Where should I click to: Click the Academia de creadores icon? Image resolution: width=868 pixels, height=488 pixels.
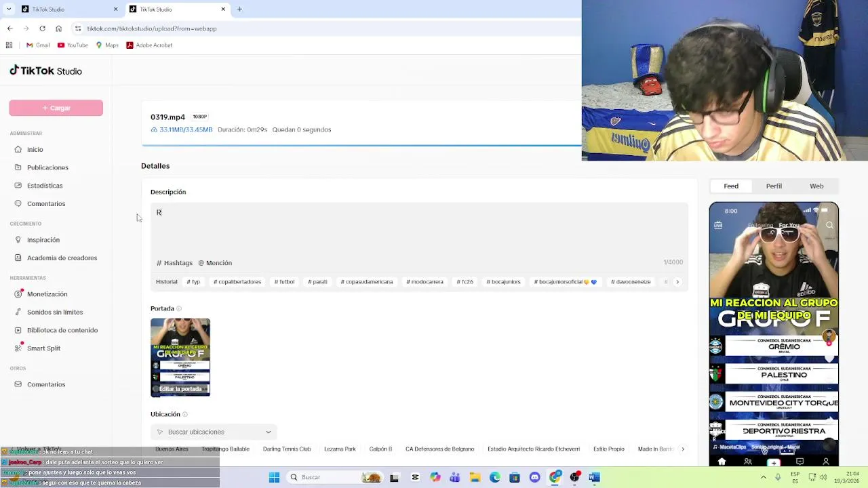pyautogui.click(x=18, y=258)
